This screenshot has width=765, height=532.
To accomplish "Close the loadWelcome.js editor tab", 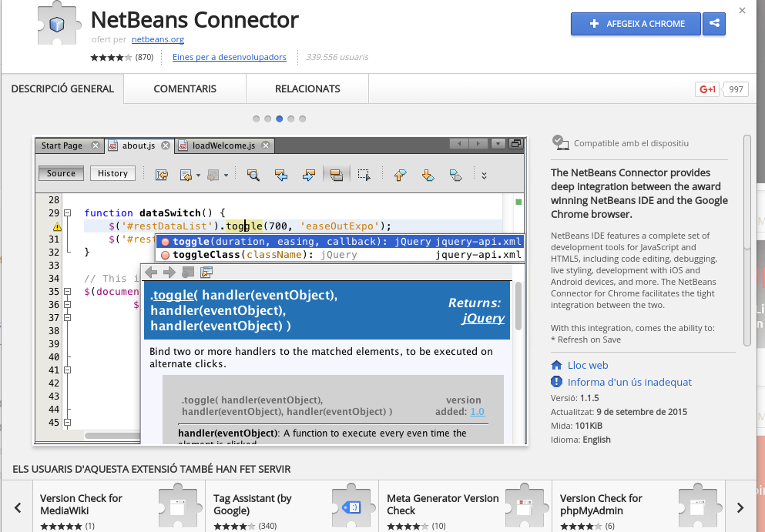I will [266, 146].
